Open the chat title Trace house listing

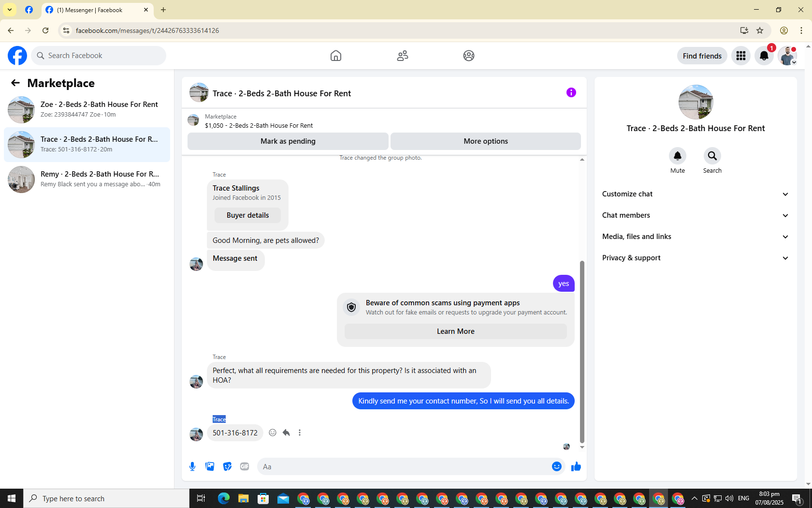[282, 93]
